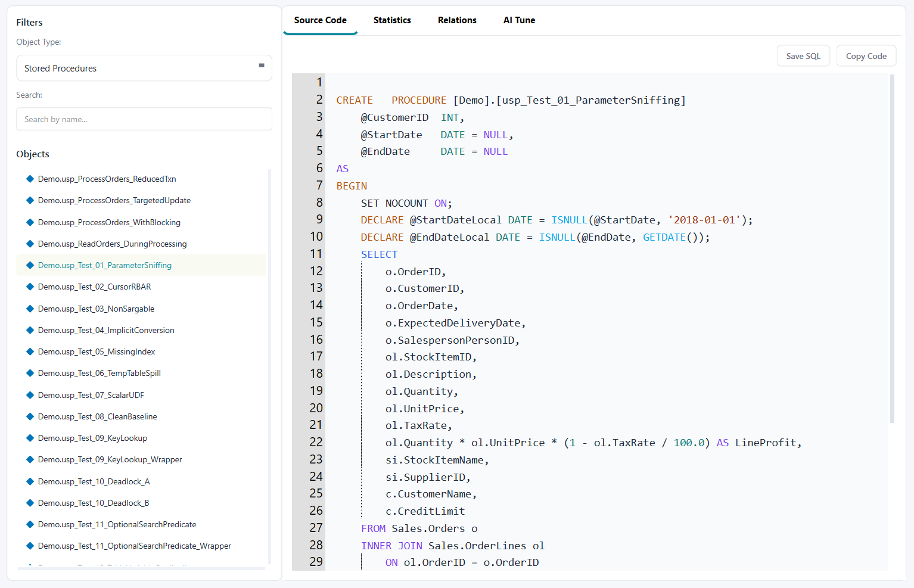
Task: Focus the Search by name field
Action: click(x=144, y=119)
